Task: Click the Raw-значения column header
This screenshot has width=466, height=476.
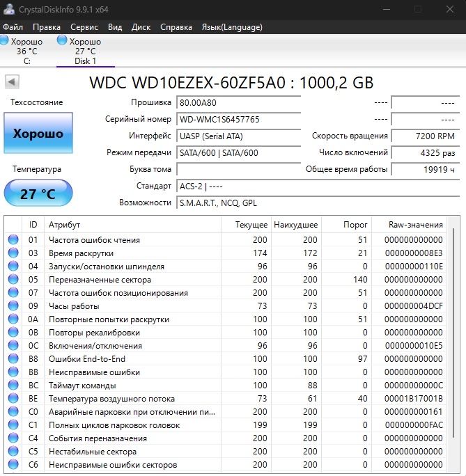Action: pos(409,225)
